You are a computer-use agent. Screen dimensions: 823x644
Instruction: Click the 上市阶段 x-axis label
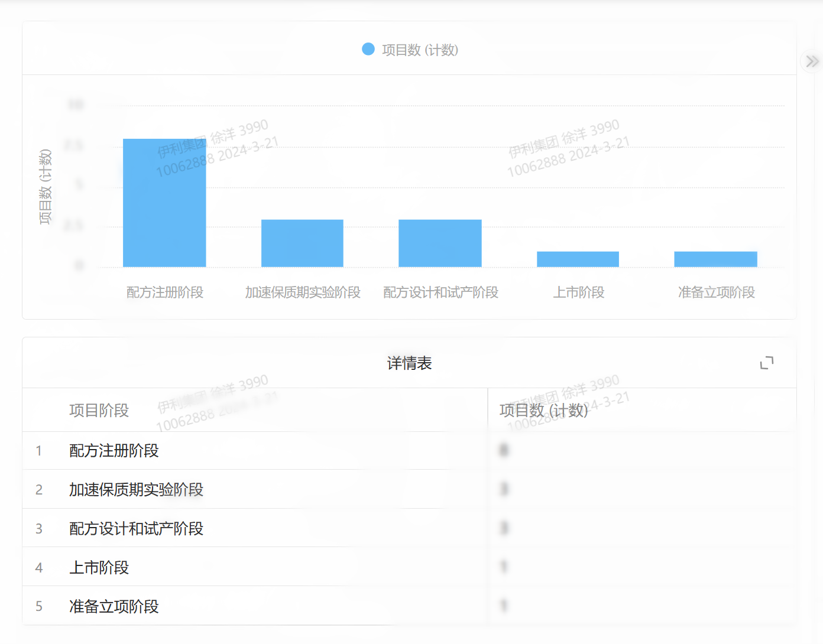tap(578, 292)
